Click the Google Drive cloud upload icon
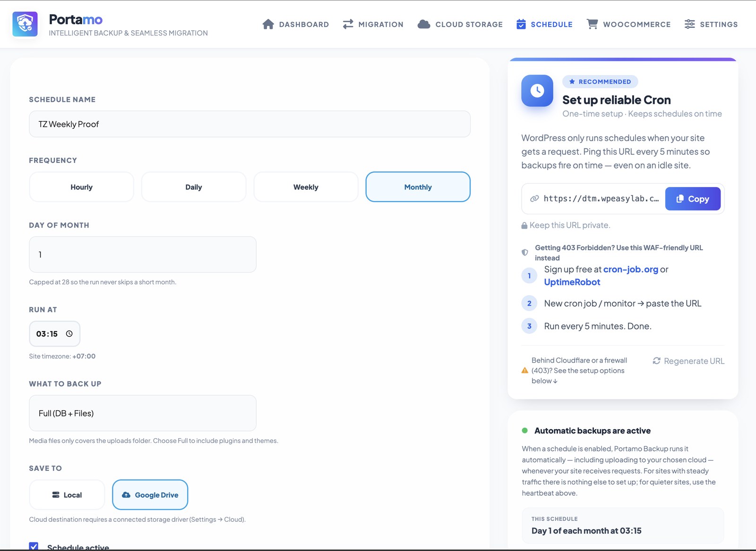 (x=126, y=495)
